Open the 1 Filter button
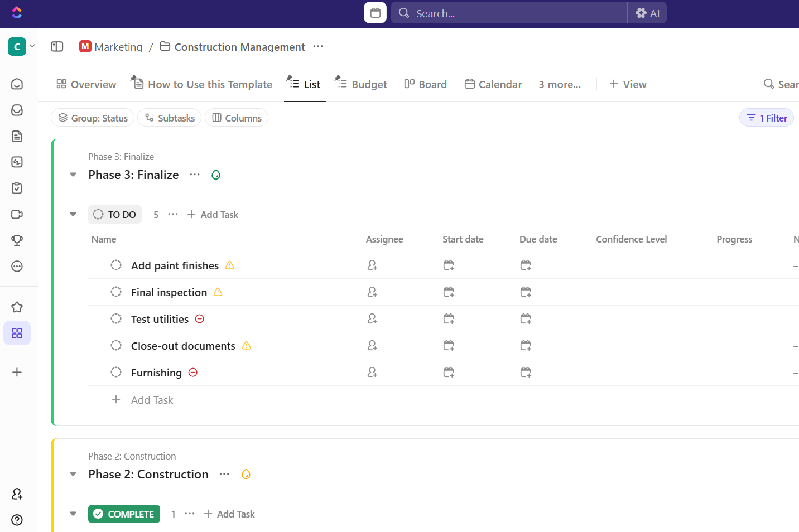The width and height of the screenshot is (799, 532). (767, 118)
